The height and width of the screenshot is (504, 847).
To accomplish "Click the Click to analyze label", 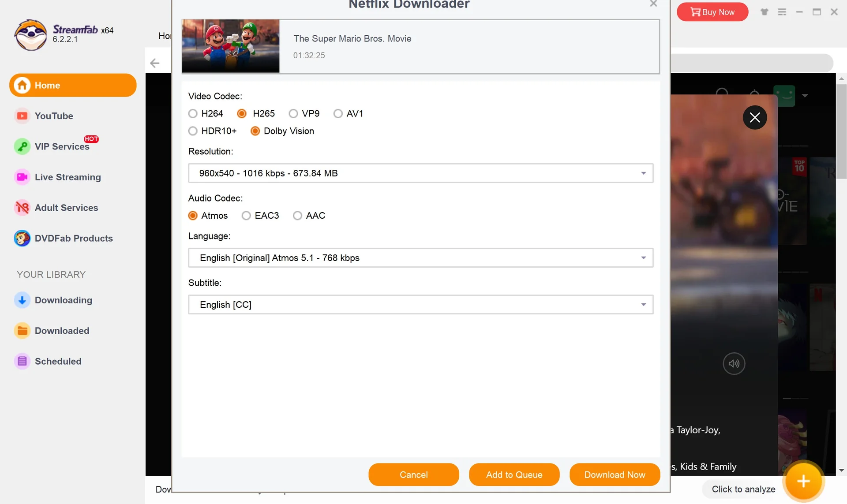I will tap(744, 489).
